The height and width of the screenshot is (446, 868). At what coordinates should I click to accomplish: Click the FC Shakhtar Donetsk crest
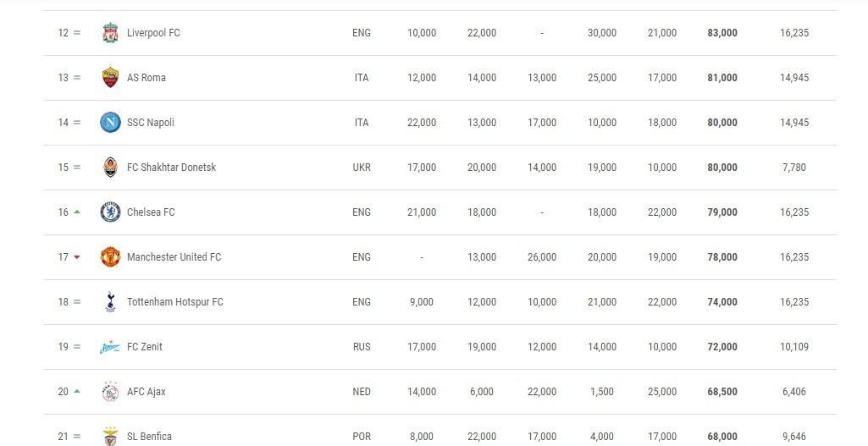(x=110, y=167)
